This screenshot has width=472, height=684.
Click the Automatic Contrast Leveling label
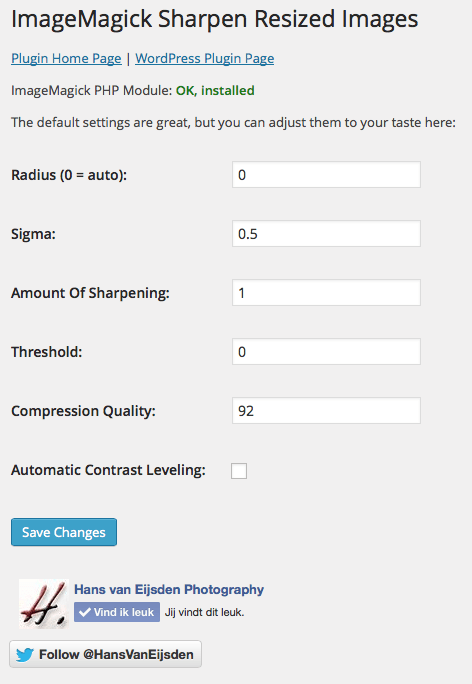point(108,470)
